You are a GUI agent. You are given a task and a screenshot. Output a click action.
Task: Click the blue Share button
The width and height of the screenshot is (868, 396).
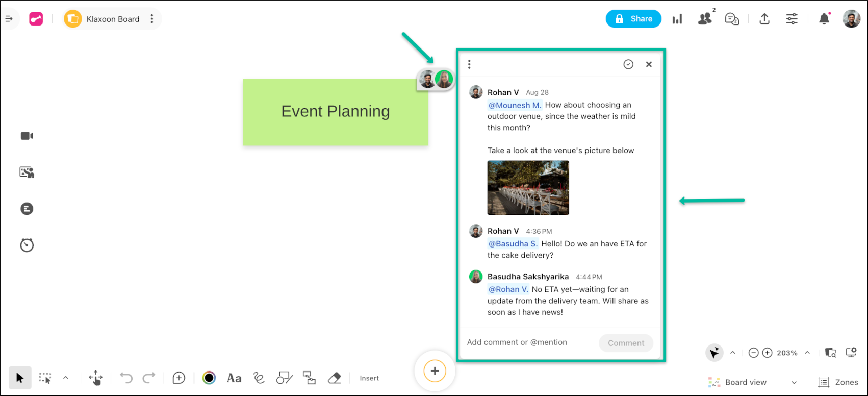(x=633, y=19)
